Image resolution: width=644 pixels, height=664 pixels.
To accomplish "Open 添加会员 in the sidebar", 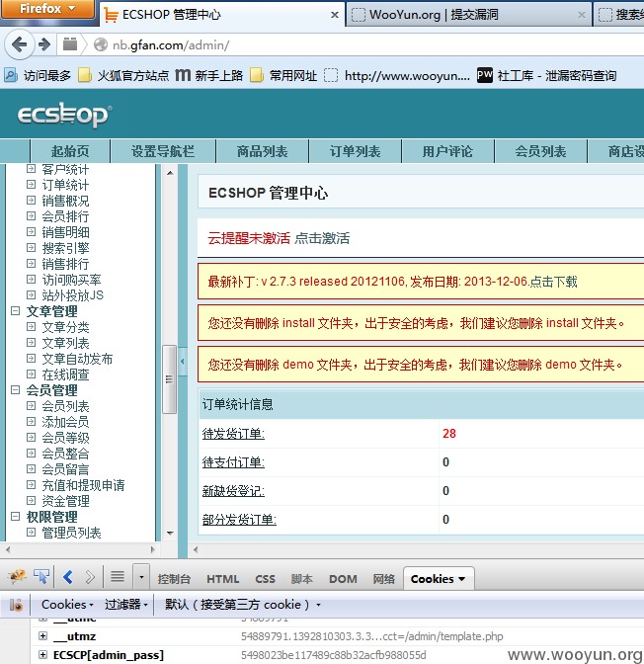I will 65,422.
